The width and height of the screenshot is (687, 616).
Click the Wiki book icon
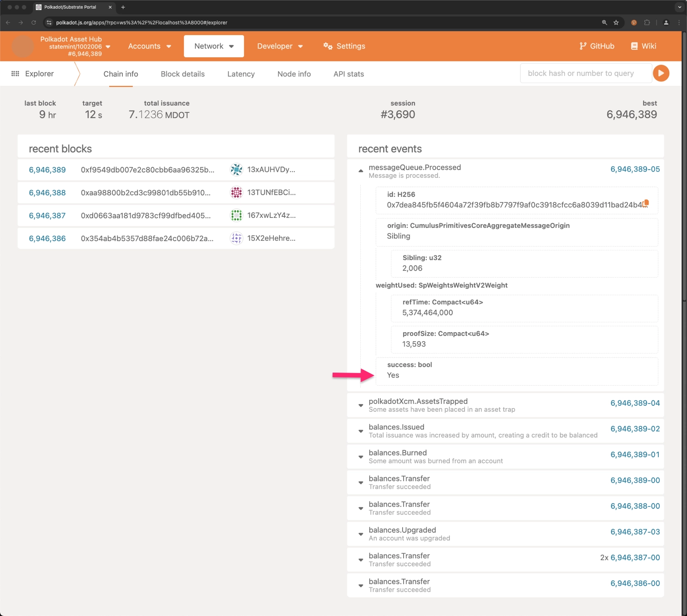click(634, 46)
